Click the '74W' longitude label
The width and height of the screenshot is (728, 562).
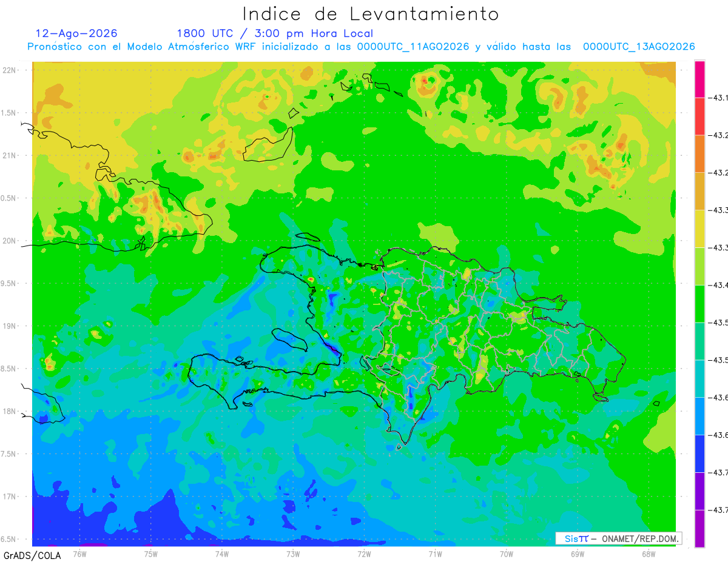click(222, 554)
